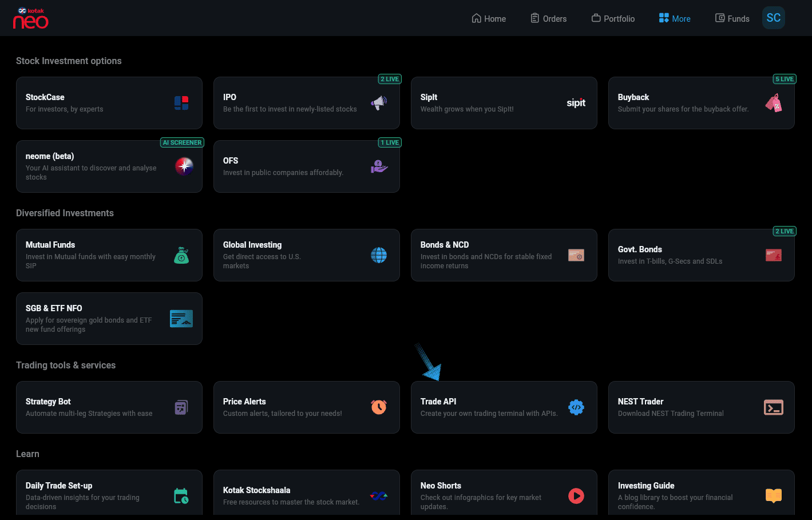
Task: Switch to the Portfolio tab
Action: (x=613, y=18)
